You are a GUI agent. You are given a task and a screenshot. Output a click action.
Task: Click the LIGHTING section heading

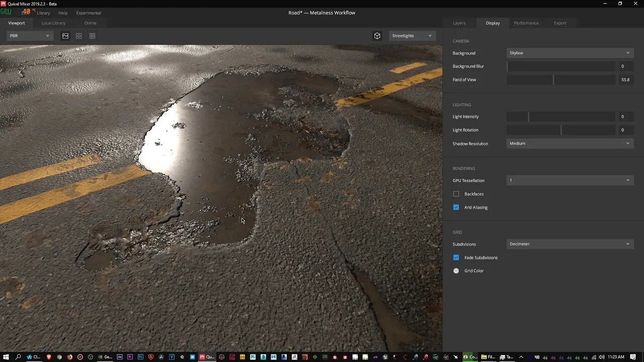click(x=462, y=105)
